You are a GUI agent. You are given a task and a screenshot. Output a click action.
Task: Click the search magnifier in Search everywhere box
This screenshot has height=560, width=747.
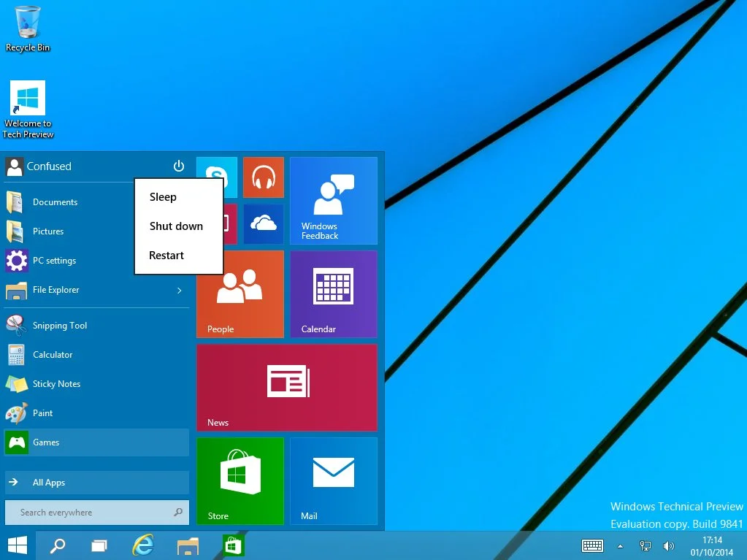point(178,513)
